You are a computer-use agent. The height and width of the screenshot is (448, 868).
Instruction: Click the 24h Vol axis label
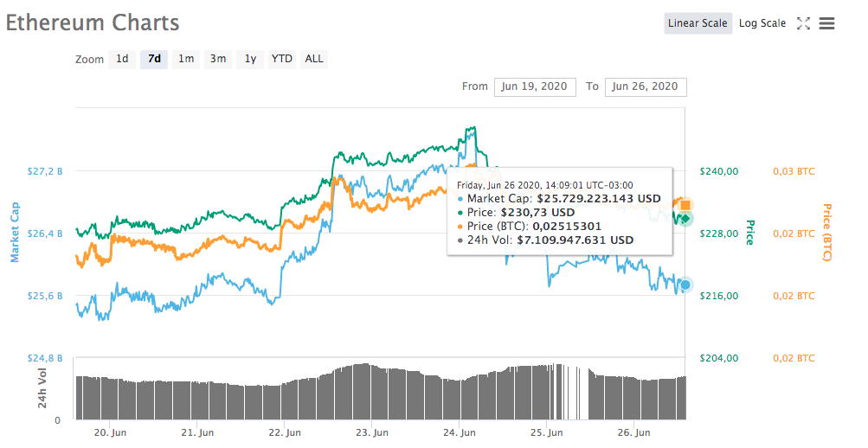[x=42, y=387]
